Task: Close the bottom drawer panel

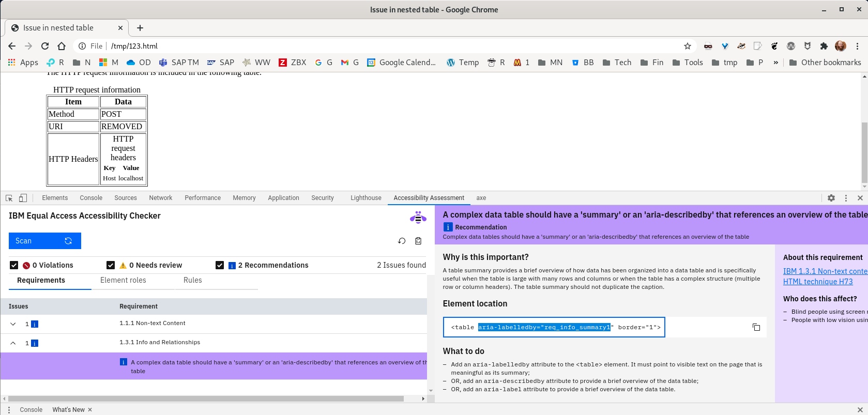Action: click(860, 409)
